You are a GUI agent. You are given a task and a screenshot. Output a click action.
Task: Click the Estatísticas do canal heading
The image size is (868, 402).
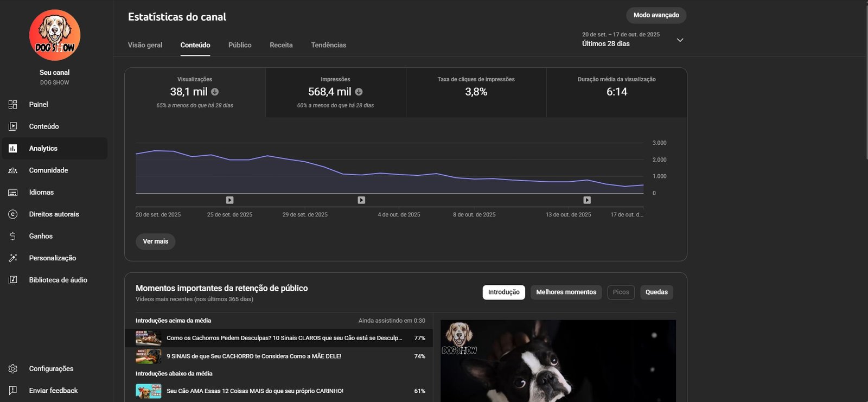[x=177, y=17]
